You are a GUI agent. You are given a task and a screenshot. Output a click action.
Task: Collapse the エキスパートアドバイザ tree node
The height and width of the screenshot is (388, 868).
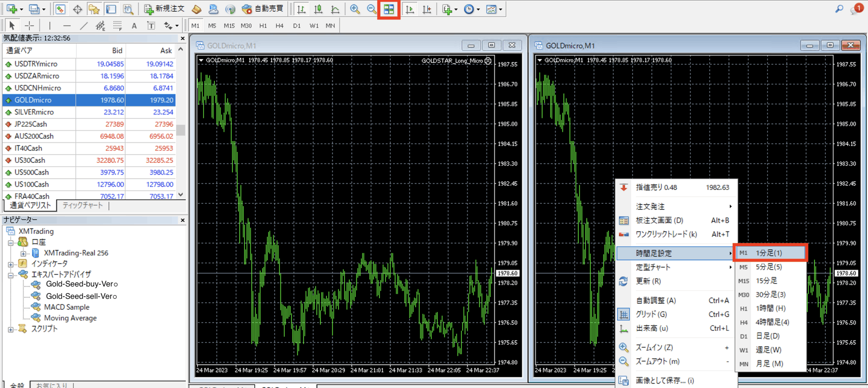[x=11, y=275]
